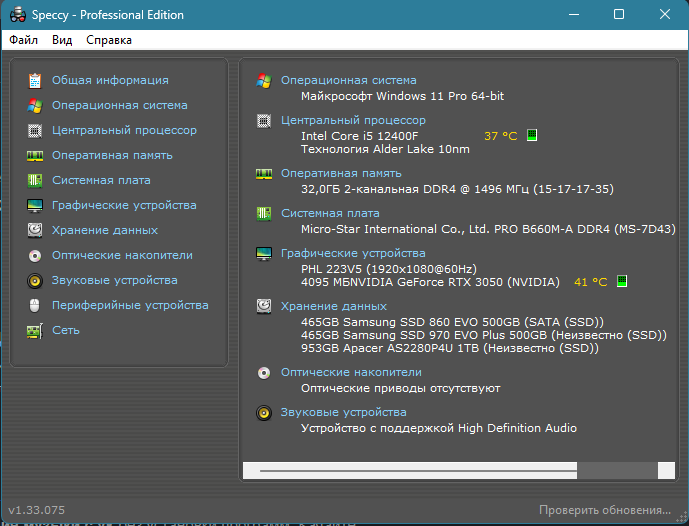Click the Звуковые устройства heading in summary
Screen dimensions: 689x526
point(344,413)
